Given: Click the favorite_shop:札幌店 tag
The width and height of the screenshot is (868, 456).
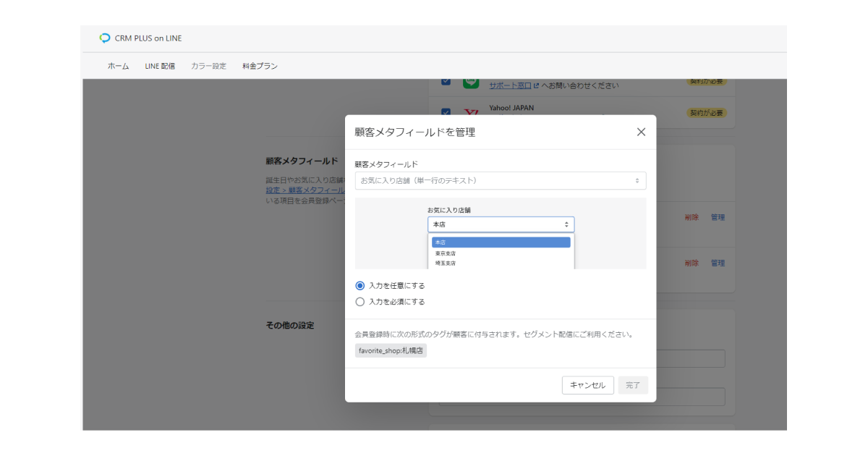Looking at the screenshot, I should [391, 350].
